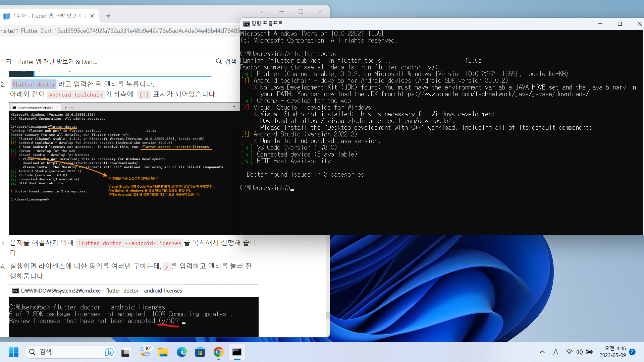This screenshot has height=362, width=644.
Task: Open the notification center badge
Action: 632,352
